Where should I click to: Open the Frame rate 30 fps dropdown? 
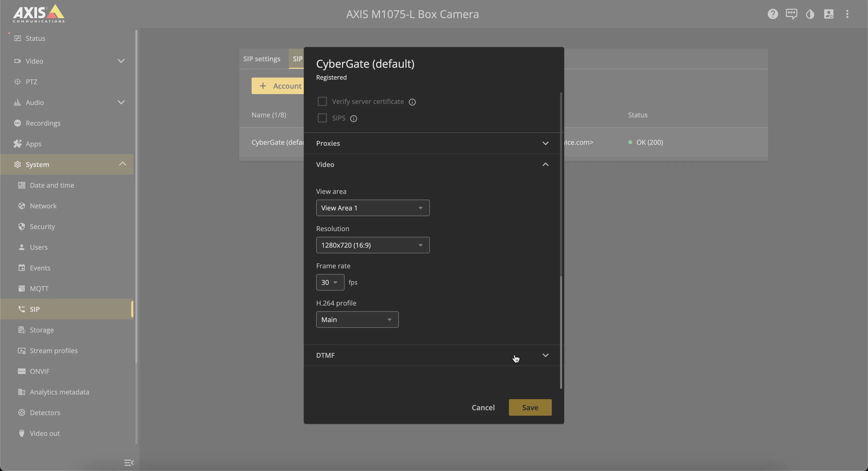330,282
